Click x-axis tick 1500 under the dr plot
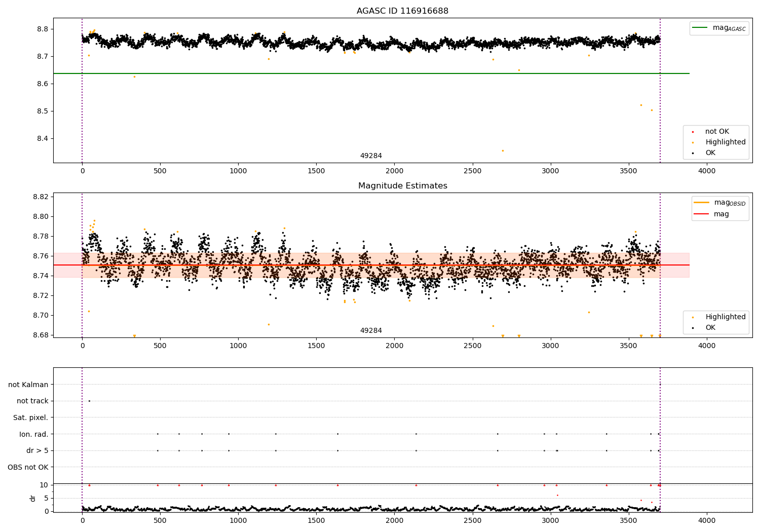 tap(316, 521)
